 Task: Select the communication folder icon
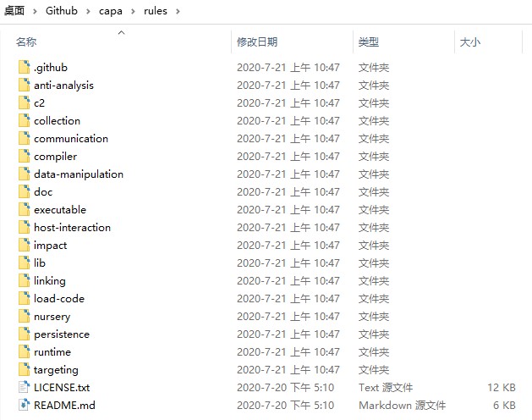pos(24,138)
